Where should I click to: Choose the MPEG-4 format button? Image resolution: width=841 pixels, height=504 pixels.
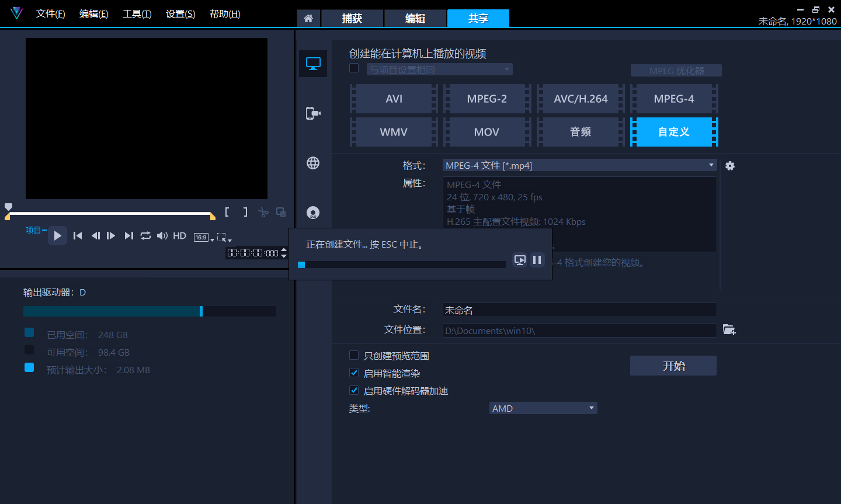[x=674, y=99]
